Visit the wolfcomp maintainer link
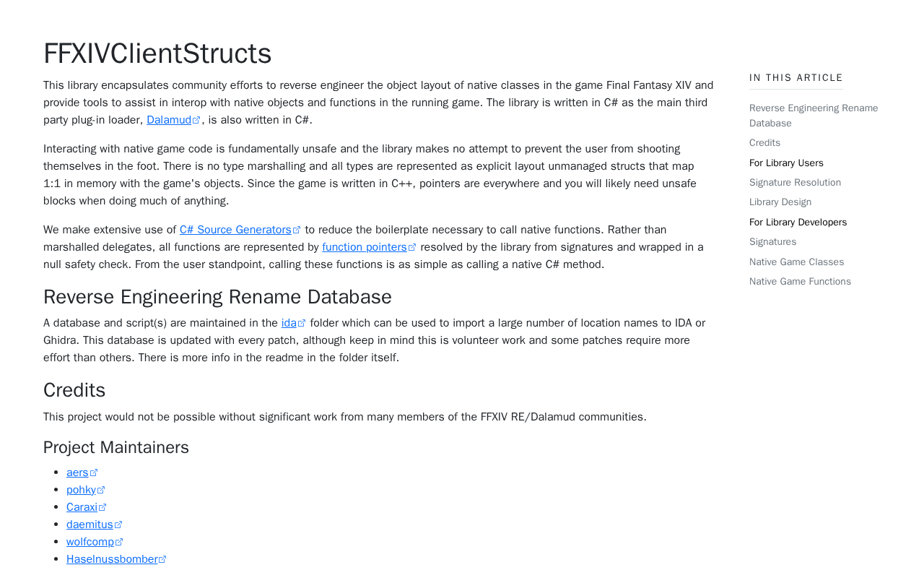The image size is (924, 578). pos(90,542)
